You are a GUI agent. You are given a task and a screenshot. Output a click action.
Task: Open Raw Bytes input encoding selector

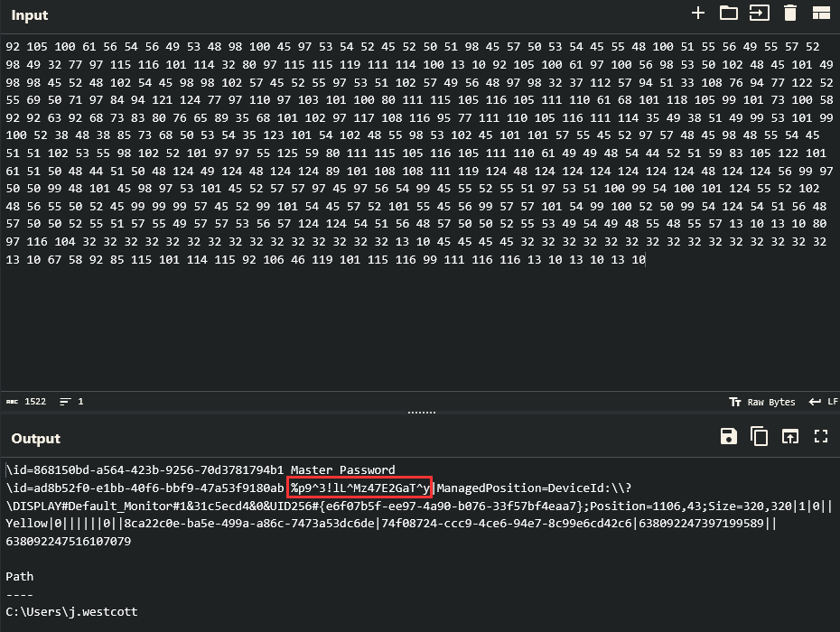762,402
